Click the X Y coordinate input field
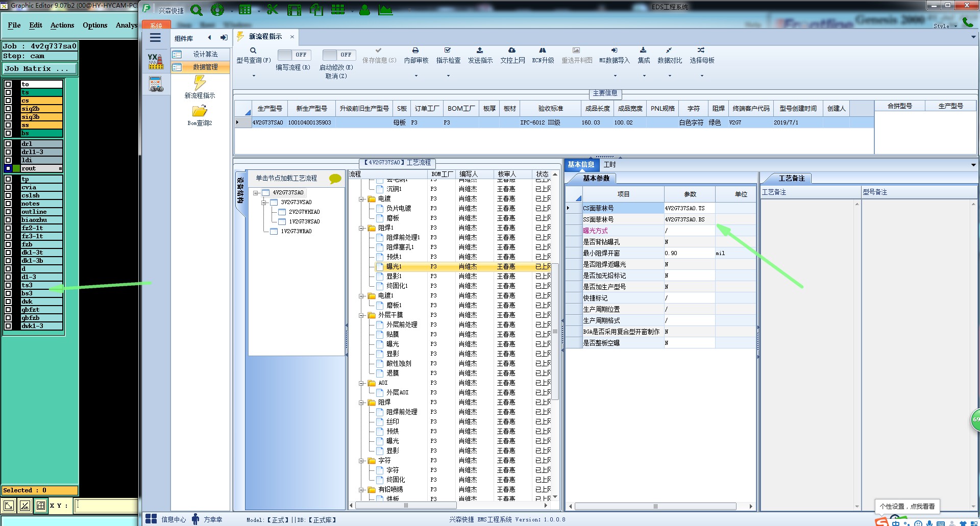Viewport: 980px width, 526px height. pyautogui.click(x=106, y=506)
